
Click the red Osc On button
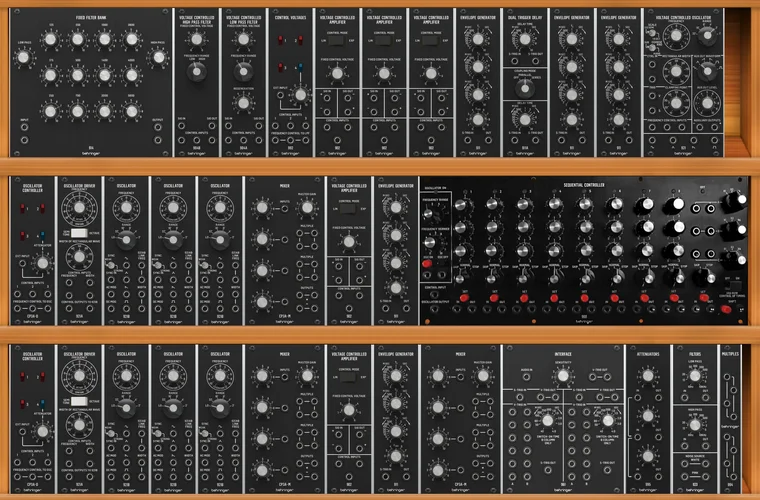tap(427, 264)
